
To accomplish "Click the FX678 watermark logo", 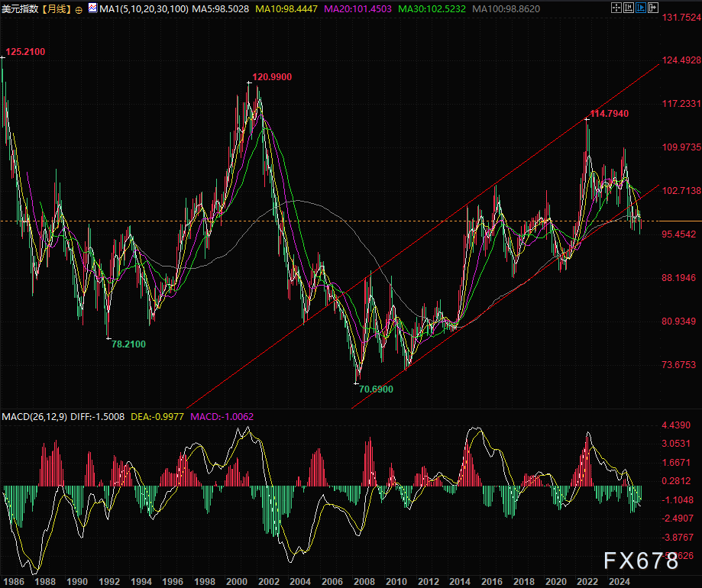I will pos(640,561).
